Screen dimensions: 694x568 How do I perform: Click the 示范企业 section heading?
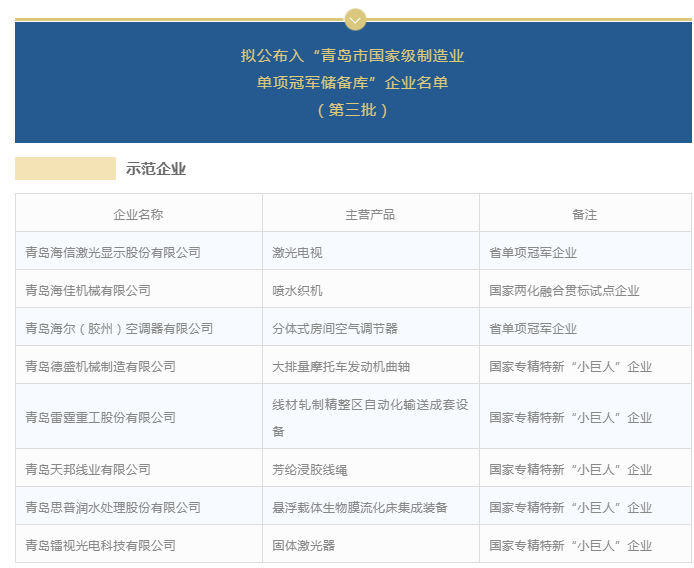click(156, 169)
